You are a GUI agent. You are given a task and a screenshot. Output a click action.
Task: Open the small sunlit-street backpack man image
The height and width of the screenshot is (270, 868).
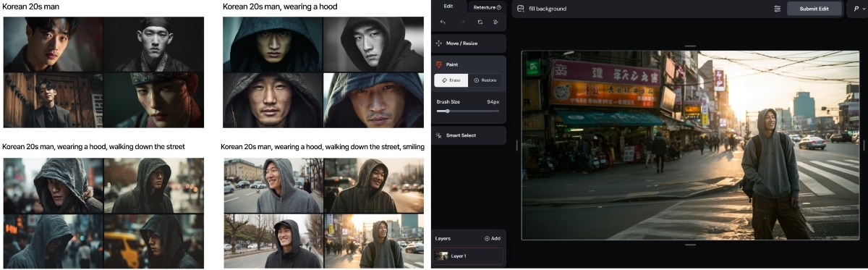[374, 241]
